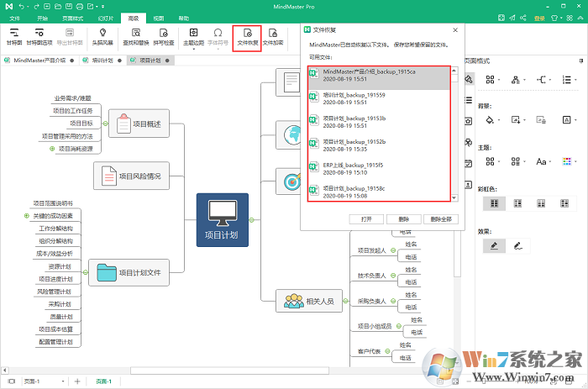
Task: Open 查找和替换 find and replace
Action: (x=135, y=34)
